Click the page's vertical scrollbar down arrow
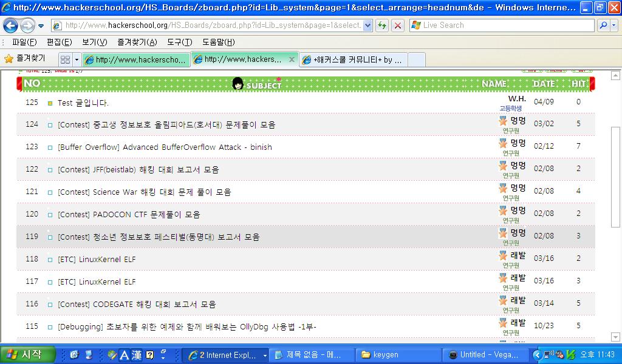This screenshot has height=364, width=622. pos(615,337)
